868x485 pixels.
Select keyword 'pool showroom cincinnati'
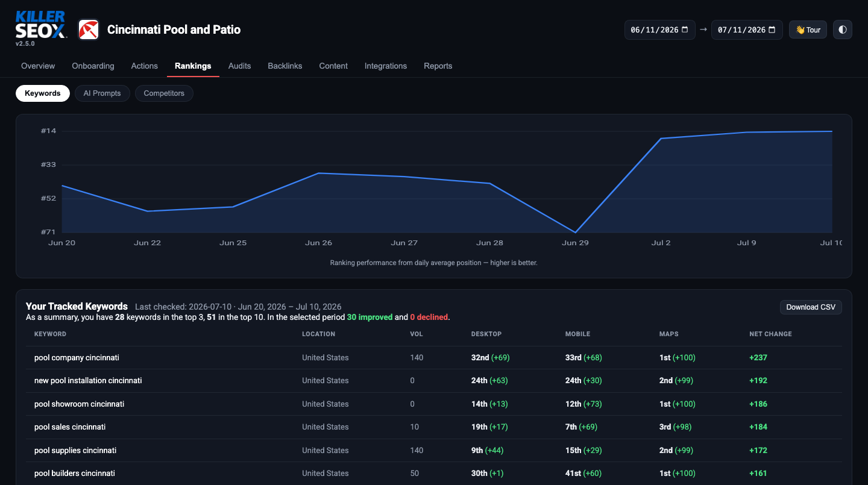click(x=79, y=404)
